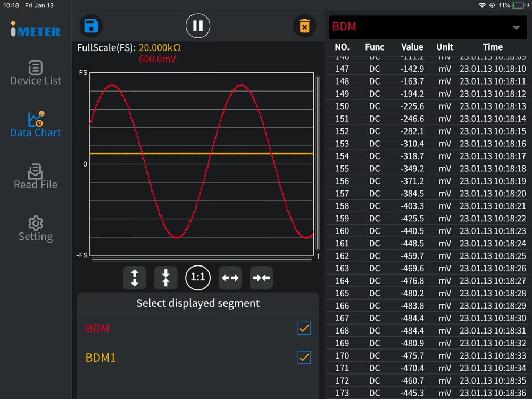
Task: Select table row number 157
Action: pos(428,194)
